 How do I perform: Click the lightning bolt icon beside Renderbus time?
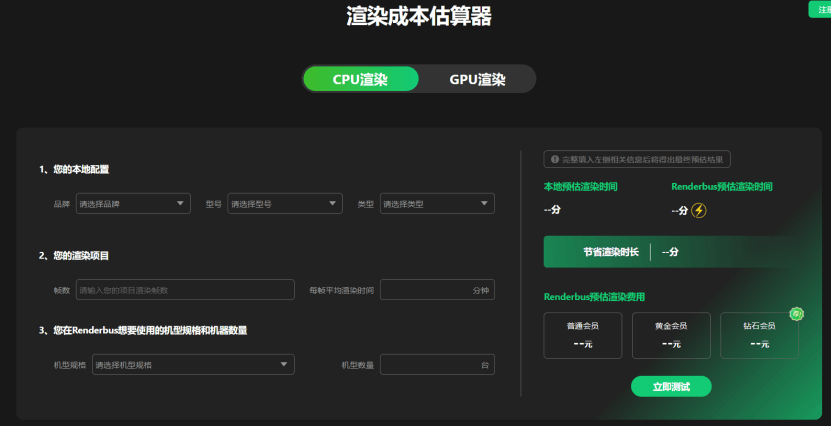click(x=699, y=211)
